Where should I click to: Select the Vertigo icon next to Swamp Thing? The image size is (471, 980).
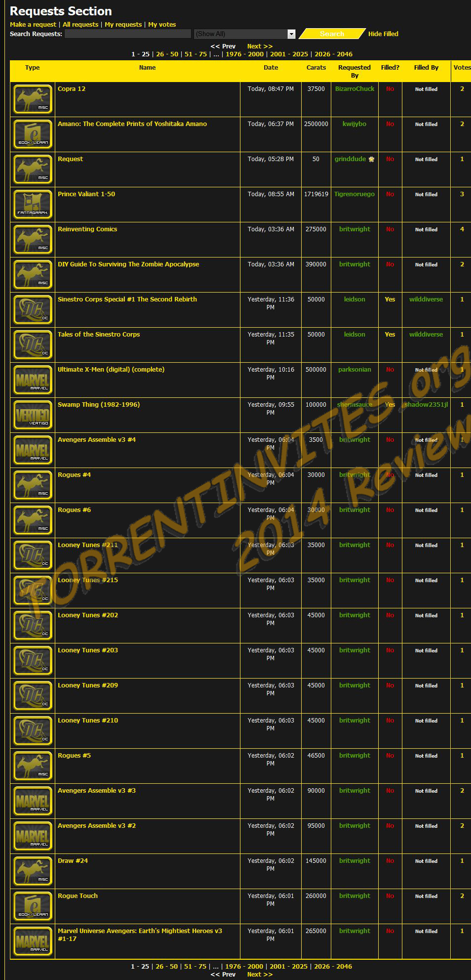pyautogui.click(x=33, y=415)
